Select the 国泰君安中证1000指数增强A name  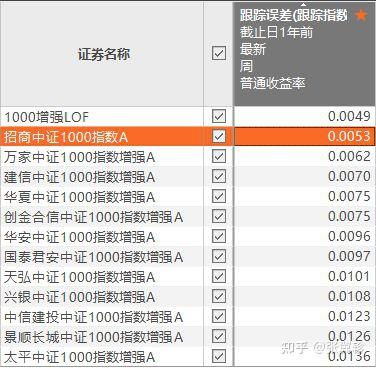coord(94,257)
